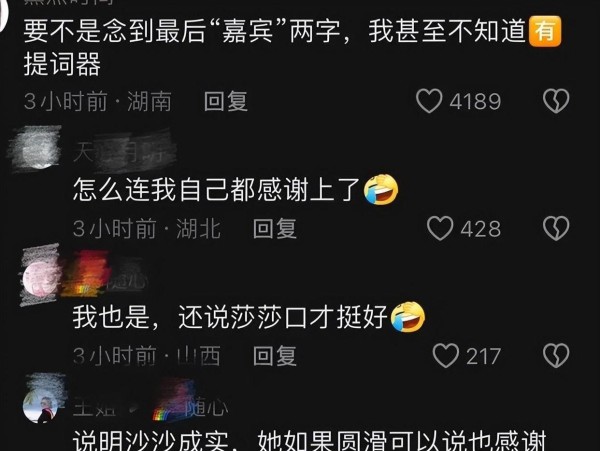Tap broken heart on the 湖北 reply
The width and height of the screenshot is (600, 451).
[x=556, y=228]
